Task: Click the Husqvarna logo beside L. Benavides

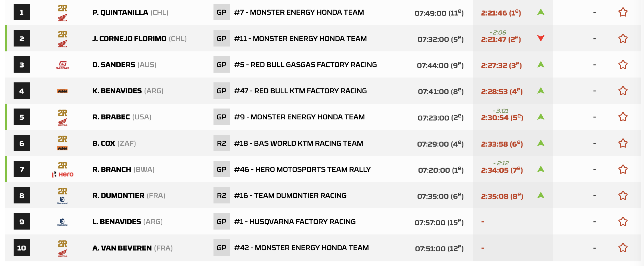Action: (62, 222)
